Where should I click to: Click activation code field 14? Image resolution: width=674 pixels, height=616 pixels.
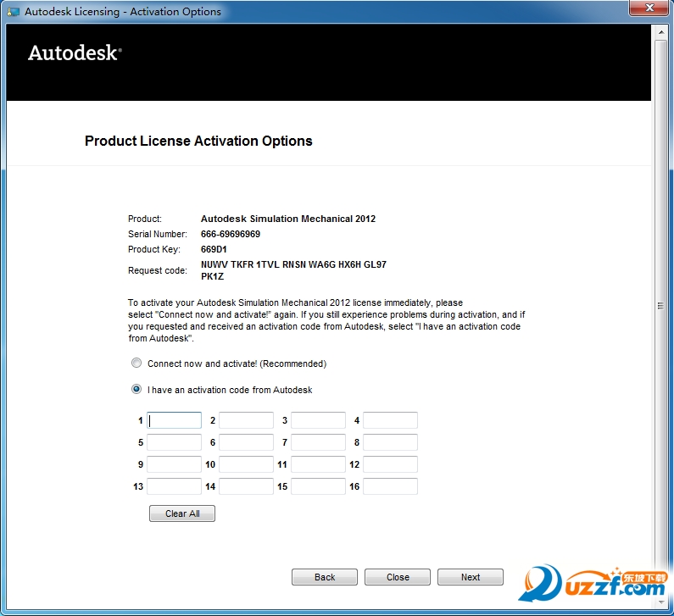(247, 486)
